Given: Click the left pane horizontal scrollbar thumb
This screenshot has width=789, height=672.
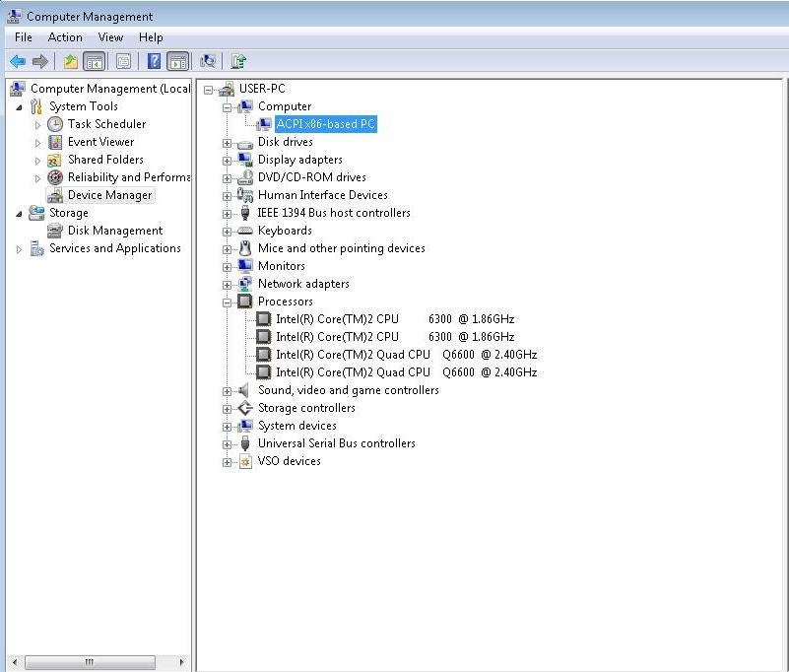Looking at the screenshot, I should (90, 662).
